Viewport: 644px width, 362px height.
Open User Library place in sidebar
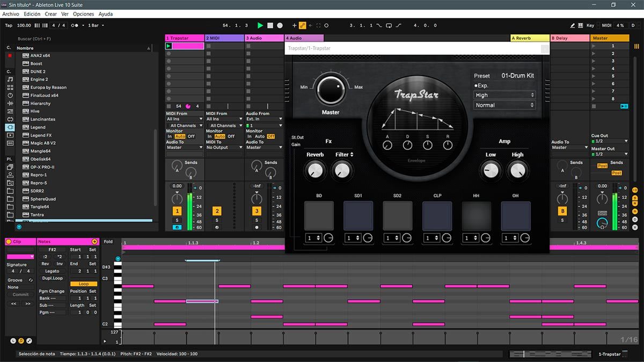[x=10, y=175]
